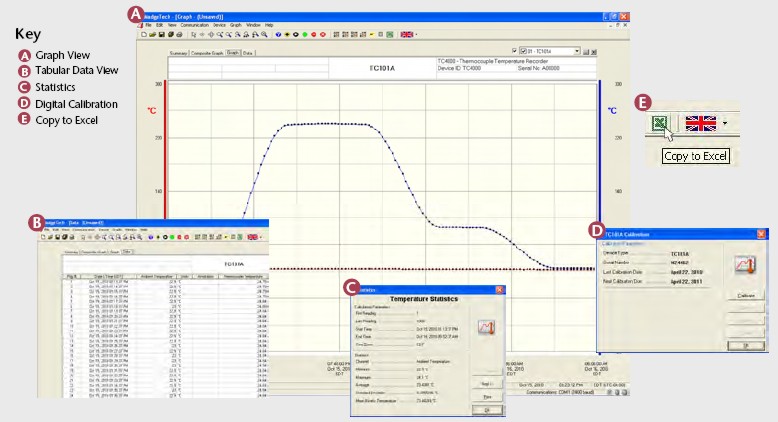Open the Device menu in Graph window
778x422 pixels.
(x=219, y=25)
